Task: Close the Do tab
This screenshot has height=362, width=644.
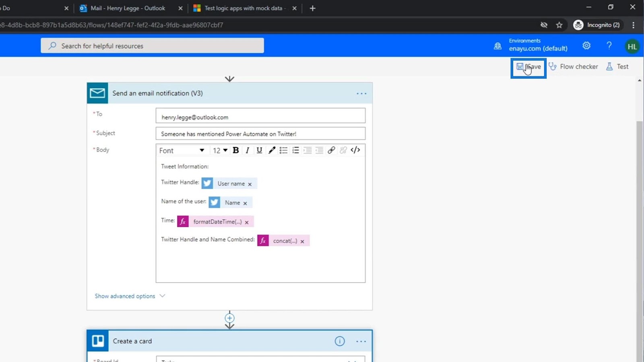Action: tap(66, 8)
